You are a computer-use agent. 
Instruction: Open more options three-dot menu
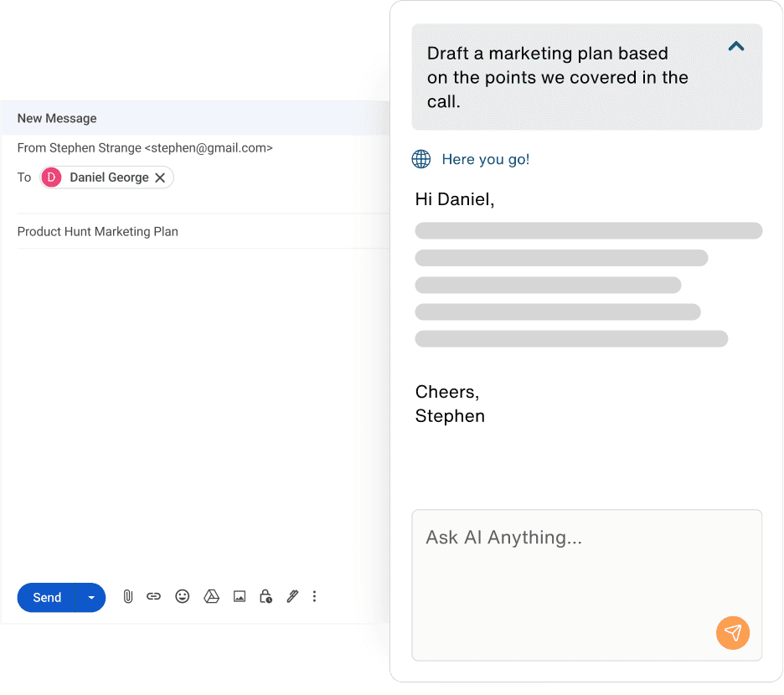pyautogui.click(x=314, y=596)
